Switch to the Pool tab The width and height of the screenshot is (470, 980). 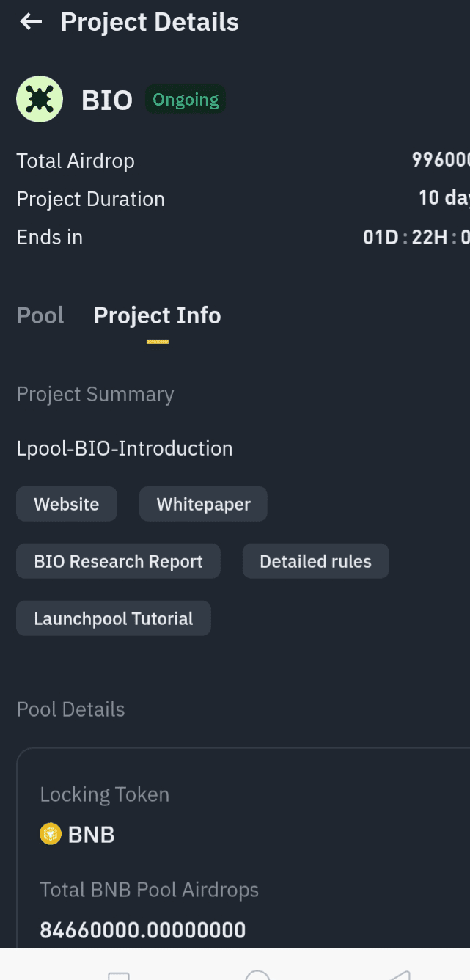click(x=40, y=315)
